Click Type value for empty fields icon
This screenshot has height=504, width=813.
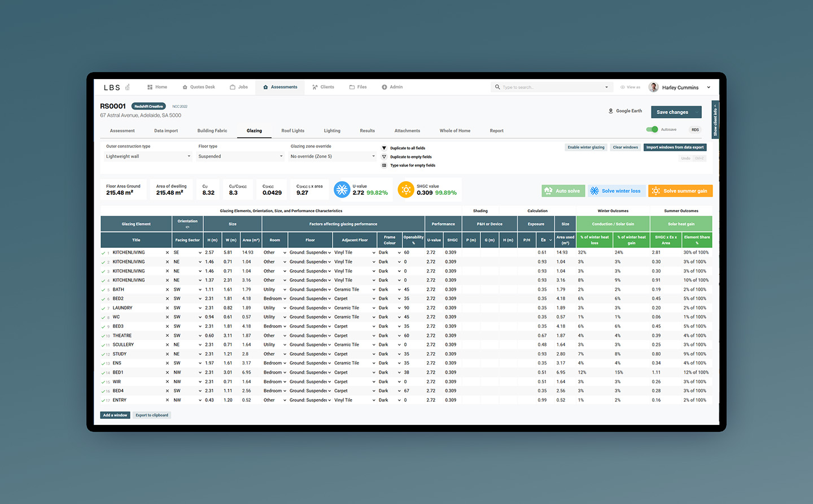384,165
